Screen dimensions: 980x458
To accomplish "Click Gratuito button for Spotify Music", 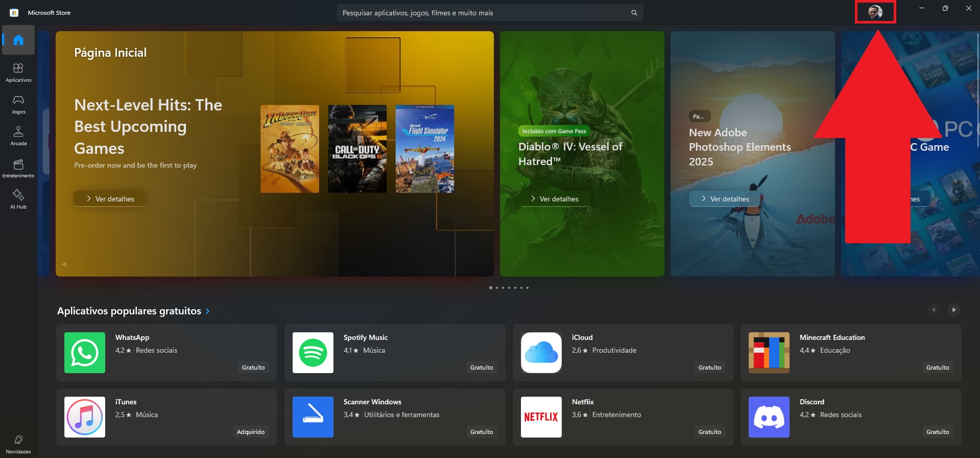I will pyautogui.click(x=482, y=368).
